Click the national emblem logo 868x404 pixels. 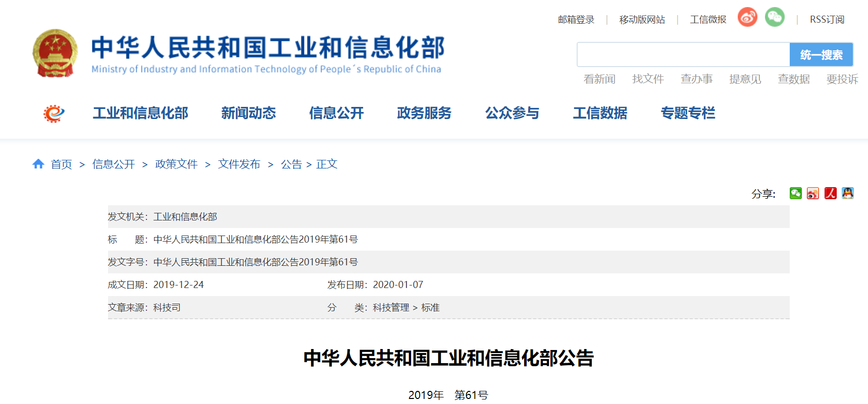(x=55, y=53)
